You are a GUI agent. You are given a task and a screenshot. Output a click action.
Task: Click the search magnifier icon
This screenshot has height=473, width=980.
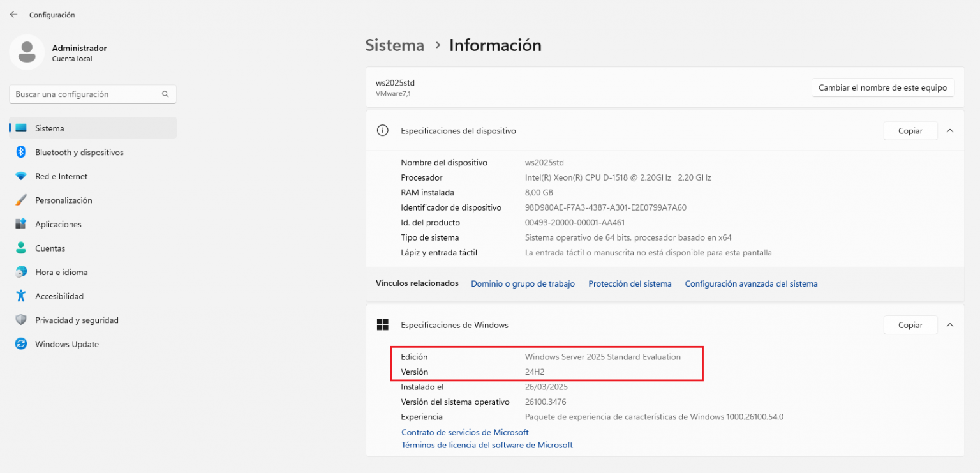(x=165, y=94)
